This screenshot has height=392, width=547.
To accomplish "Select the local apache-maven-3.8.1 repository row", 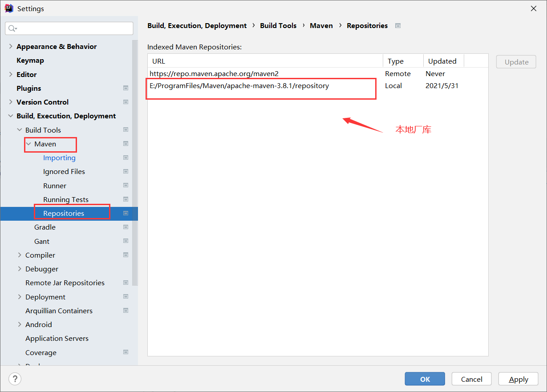I will [318, 85].
